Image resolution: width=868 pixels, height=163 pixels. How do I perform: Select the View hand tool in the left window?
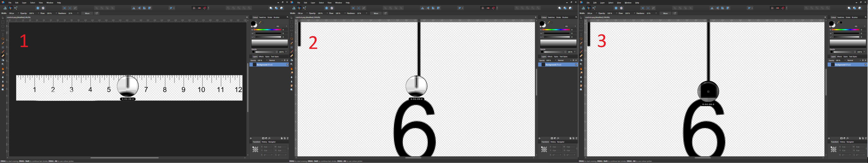coord(3,85)
